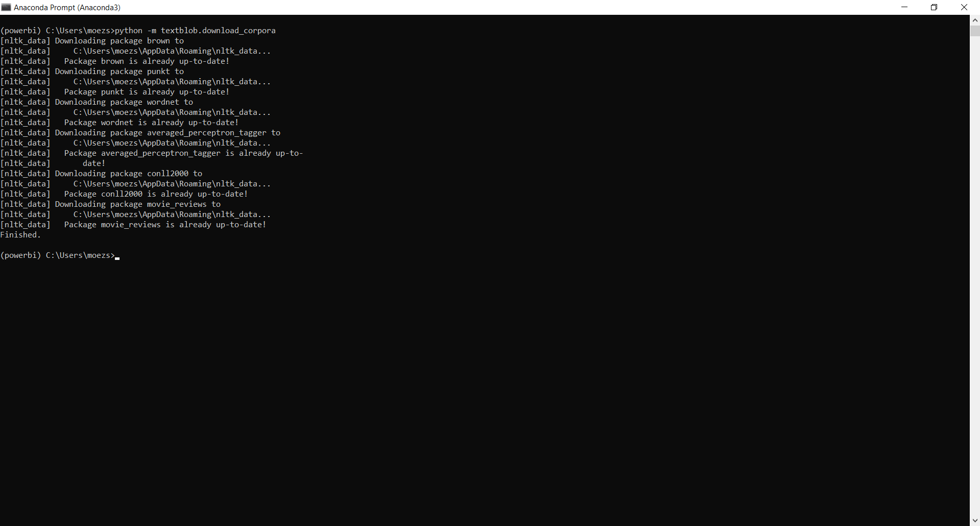Viewport: 980px width, 526px height.
Task: Minimize the Anaconda Prompt window
Action: tap(904, 7)
